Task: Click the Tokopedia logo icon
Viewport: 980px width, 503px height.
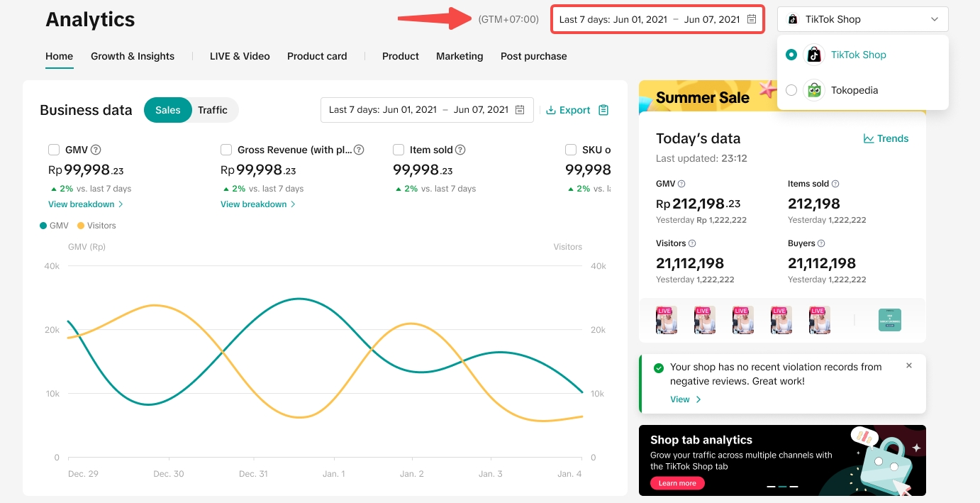Action: point(814,90)
